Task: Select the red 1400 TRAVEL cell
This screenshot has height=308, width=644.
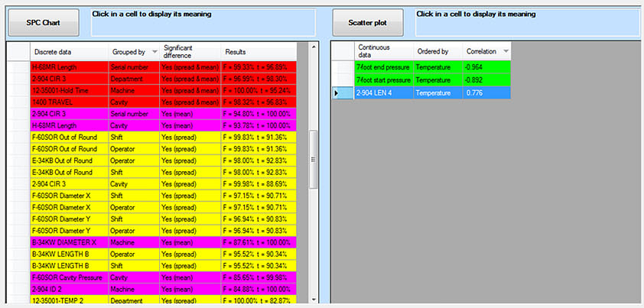Action: pos(67,102)
